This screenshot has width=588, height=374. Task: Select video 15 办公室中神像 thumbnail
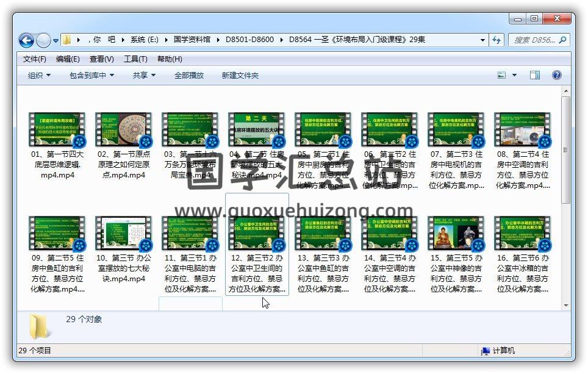[456, 232]
